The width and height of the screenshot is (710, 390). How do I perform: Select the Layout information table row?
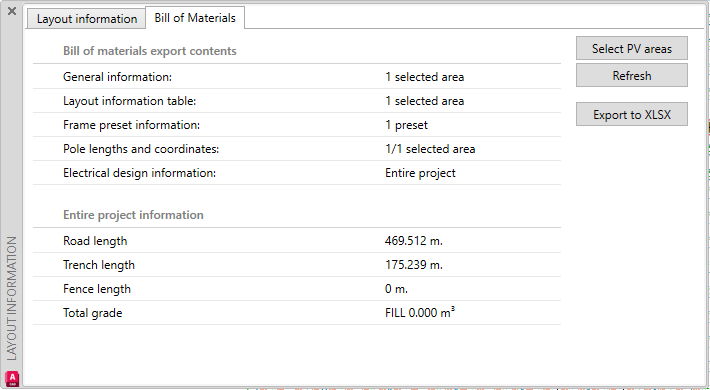tap(297, 101)
